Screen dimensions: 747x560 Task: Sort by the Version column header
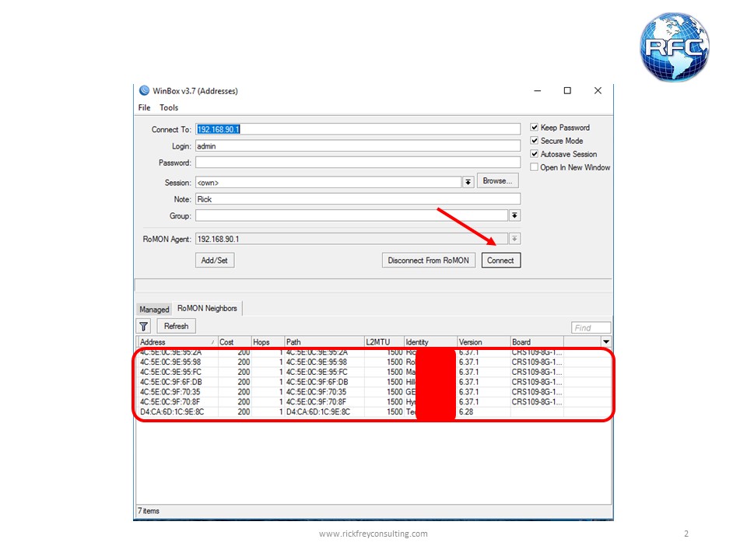(484, 342)
